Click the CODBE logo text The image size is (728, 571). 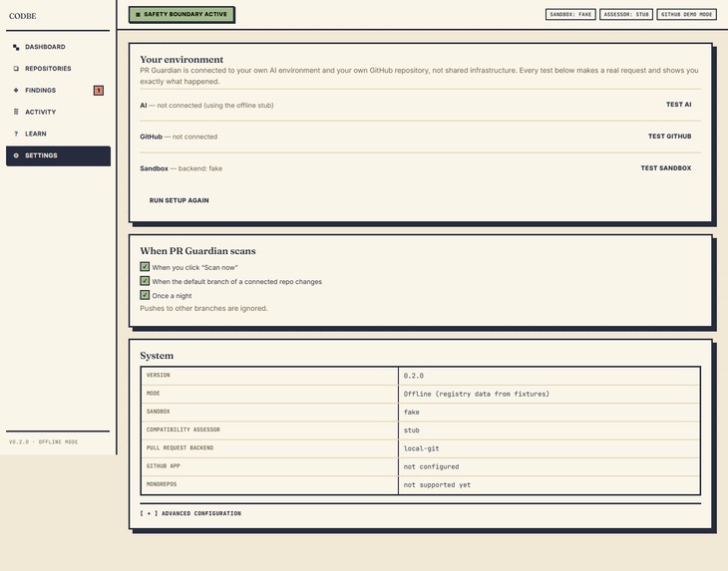coord(22,16)
